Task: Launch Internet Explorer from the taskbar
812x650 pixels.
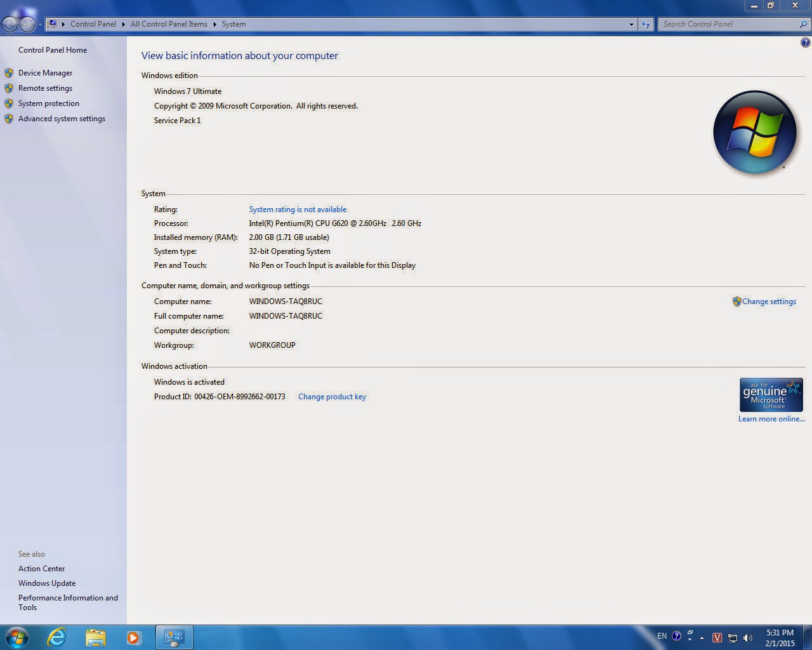Action: pos(56,637)
